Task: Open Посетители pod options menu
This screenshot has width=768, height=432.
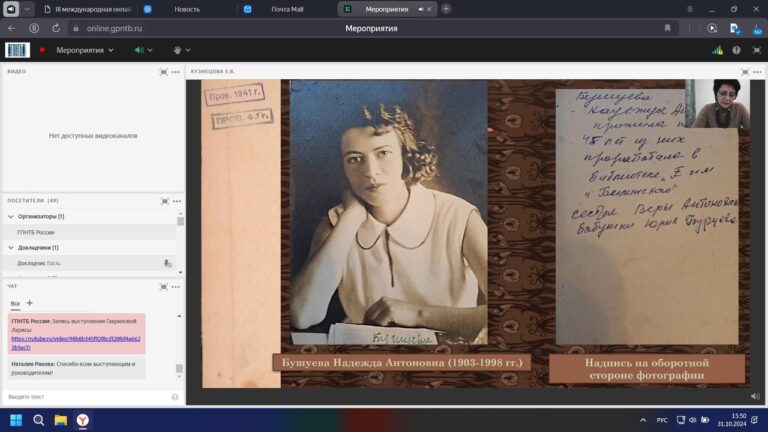Action: (x=176, y=201)
